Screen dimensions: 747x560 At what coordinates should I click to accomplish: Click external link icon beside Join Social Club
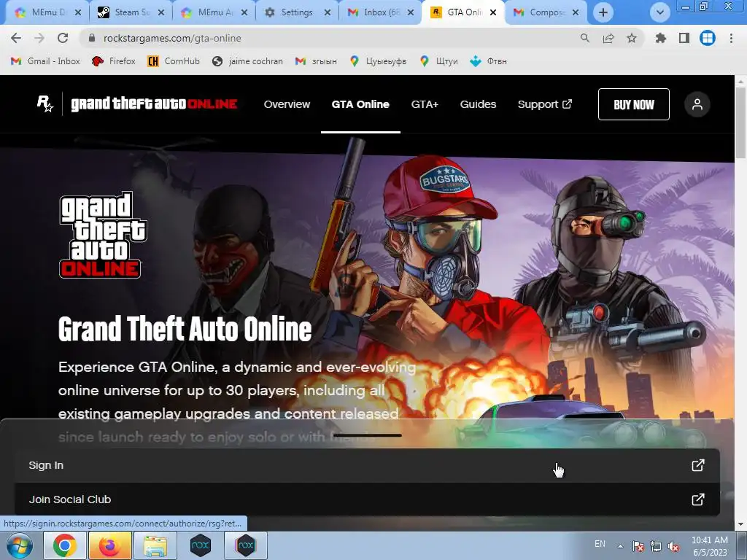(698, 499)
